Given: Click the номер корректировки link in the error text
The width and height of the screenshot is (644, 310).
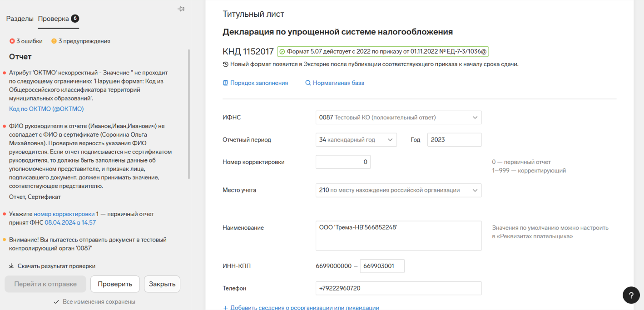Looking at the screenshot, I should coord(64,214).
